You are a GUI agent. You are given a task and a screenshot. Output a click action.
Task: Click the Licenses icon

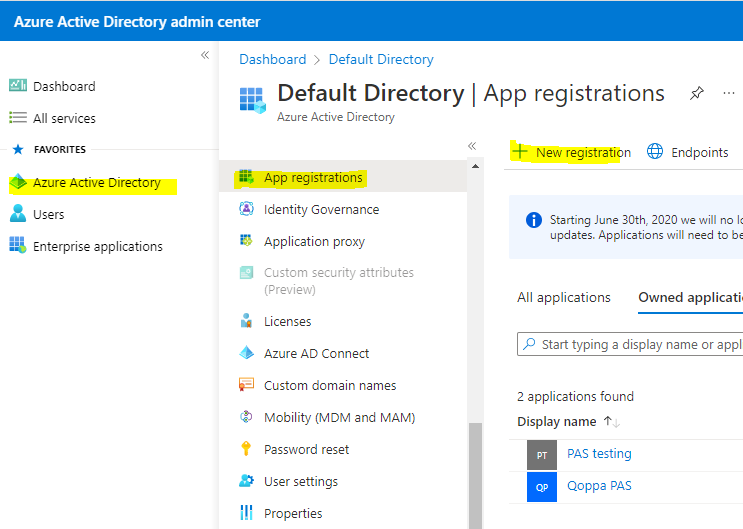click(246, 321)
